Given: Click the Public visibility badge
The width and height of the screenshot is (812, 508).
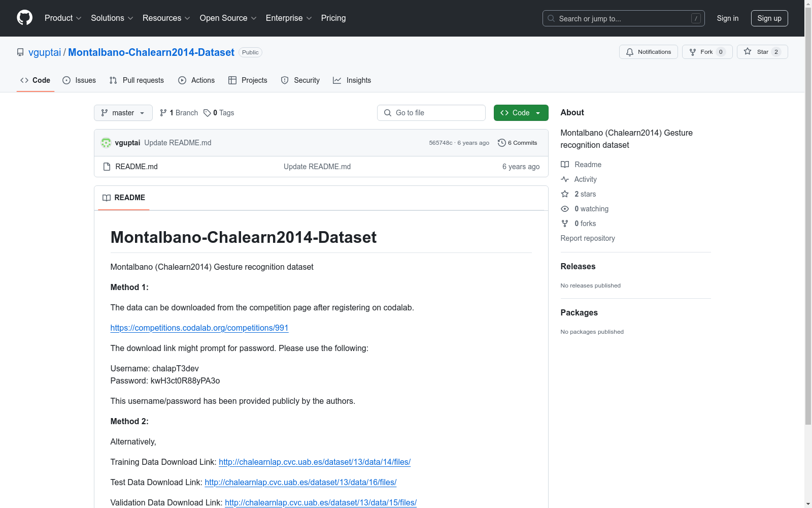Looking at the screenshot, I should (250, 52).
